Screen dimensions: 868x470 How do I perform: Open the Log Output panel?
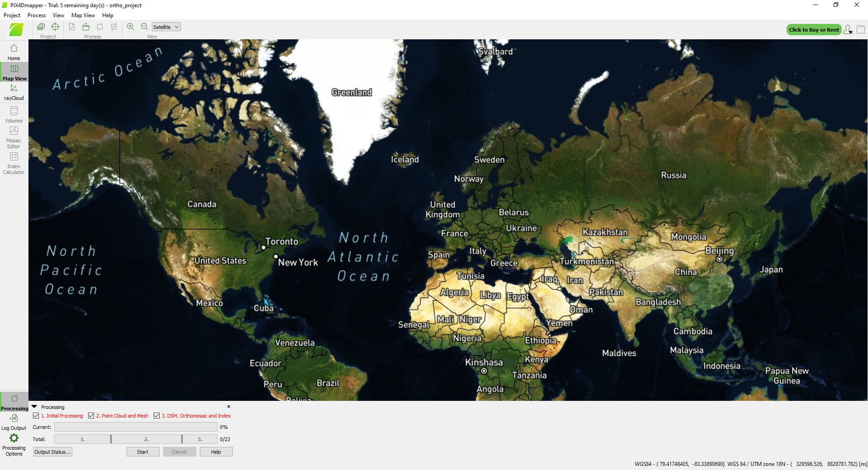coord(14,422)
